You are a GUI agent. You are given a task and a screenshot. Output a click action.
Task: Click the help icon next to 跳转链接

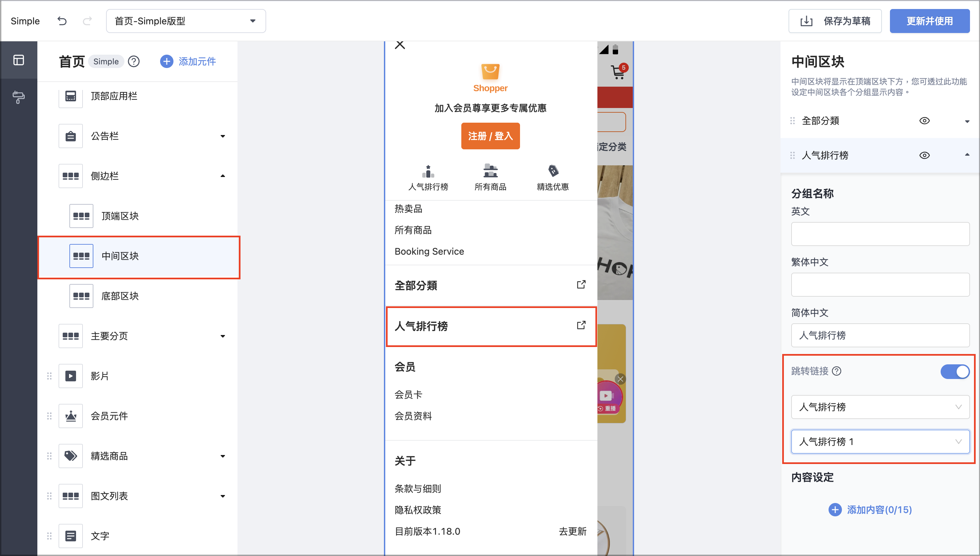pyautogui.click(x=837, y=371)
